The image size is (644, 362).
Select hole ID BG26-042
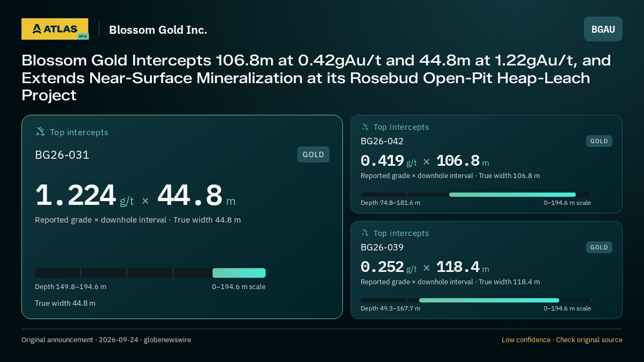click(382, 141)
